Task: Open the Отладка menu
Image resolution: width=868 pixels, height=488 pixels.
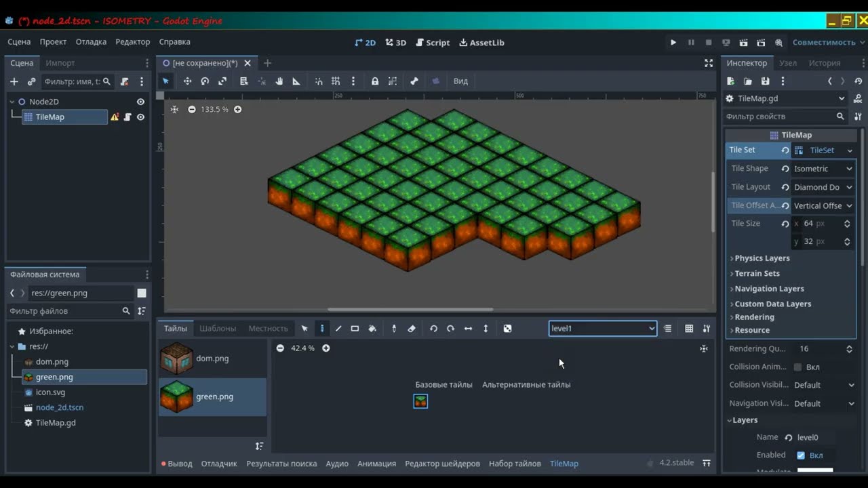Action: tap(91, 42)
